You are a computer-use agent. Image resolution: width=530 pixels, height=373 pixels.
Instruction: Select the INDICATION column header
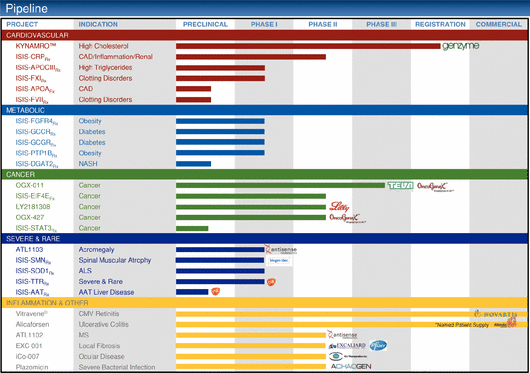98,24
